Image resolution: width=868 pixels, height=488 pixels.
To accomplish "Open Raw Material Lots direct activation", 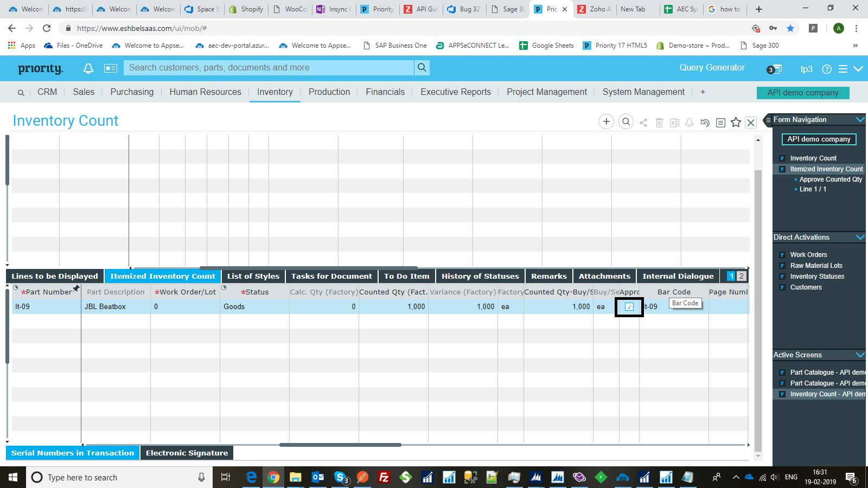I will 816,266.
